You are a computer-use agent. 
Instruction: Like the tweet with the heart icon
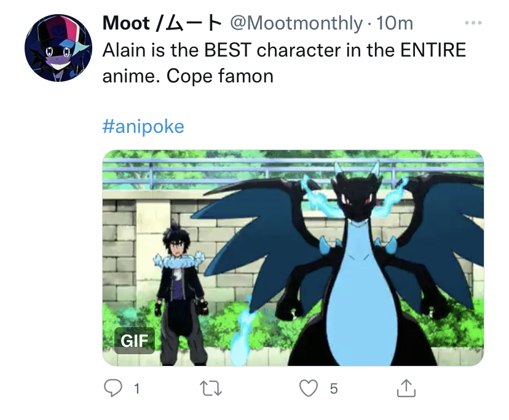point(308,389)
